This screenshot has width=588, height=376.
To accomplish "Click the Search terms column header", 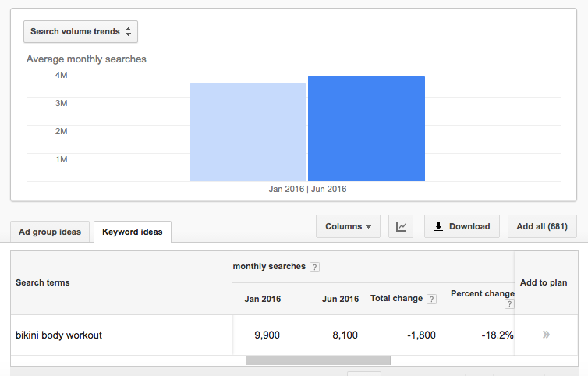I will (43, 282).
